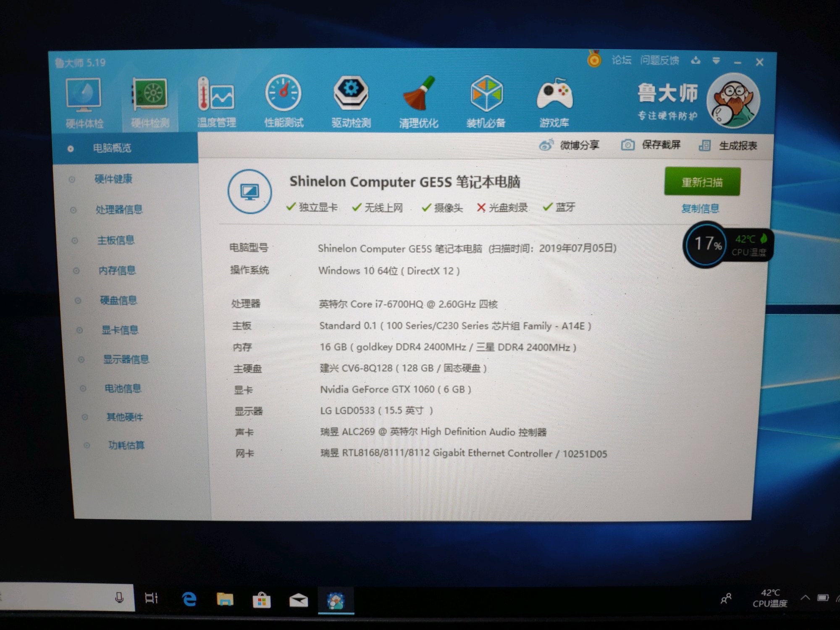Image resolution: width=840 pixels, height=630 pixels.
Task: Open Microsoft Edge from the taskbar
Action: click(189, 599)
